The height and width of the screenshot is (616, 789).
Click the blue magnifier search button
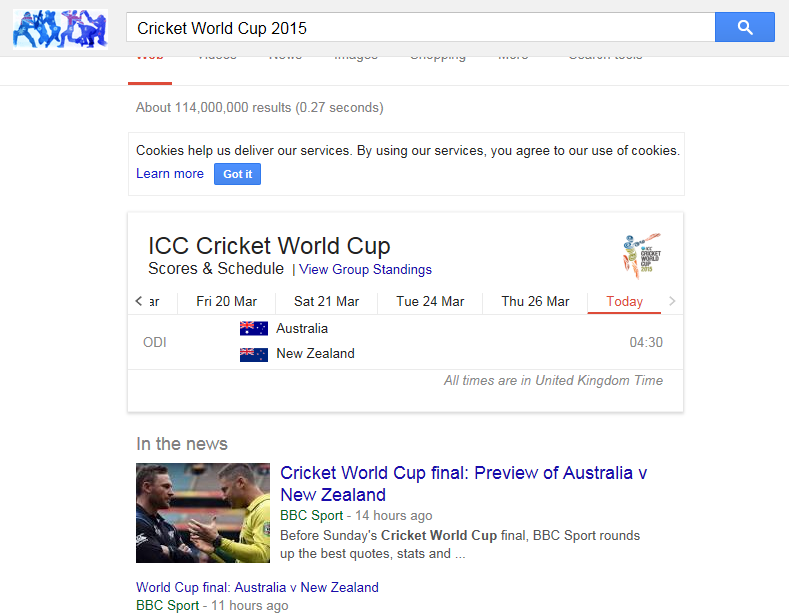click(x=744, y=27)
